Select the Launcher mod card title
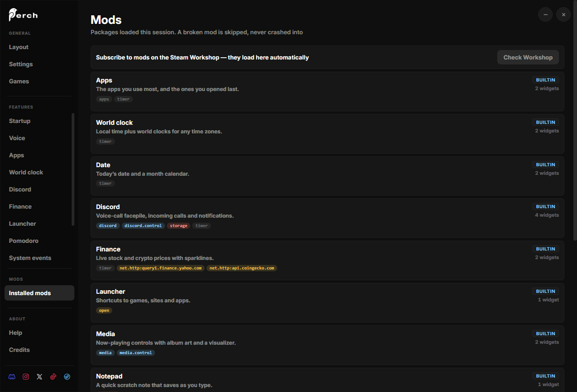This screenshot has width=577, height=392. (x=110, y=292)
